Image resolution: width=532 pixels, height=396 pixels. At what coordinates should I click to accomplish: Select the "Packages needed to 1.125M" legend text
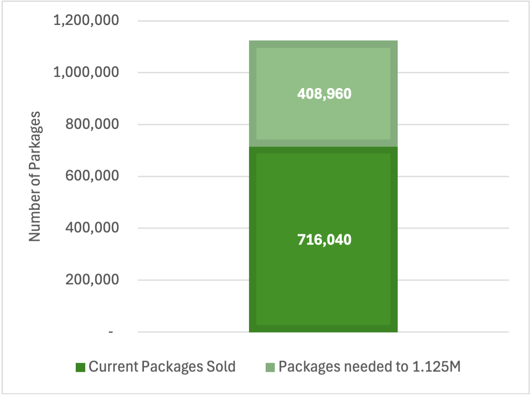(x=369, y=367)
